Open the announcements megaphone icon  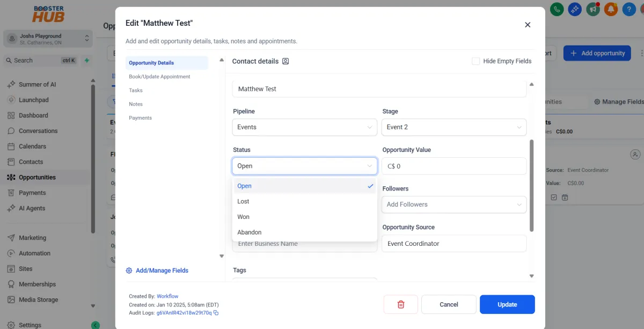(592, 9)
